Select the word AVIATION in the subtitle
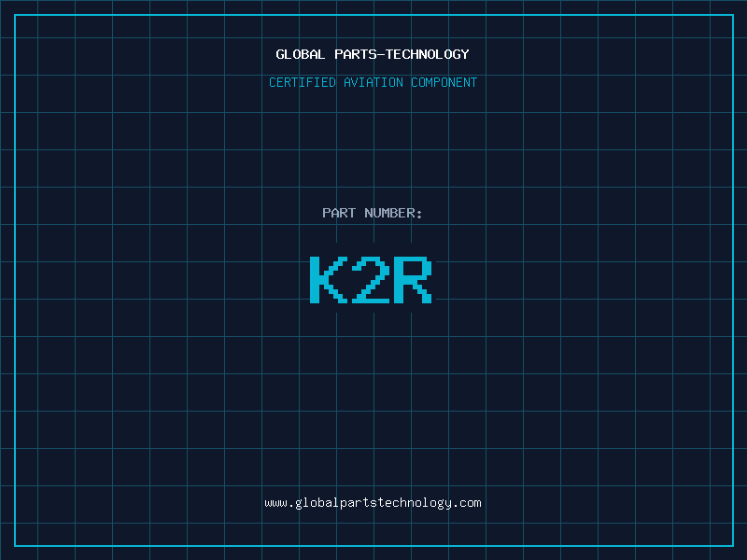Viewport: 747px width, 560px height. coord(373,82)
